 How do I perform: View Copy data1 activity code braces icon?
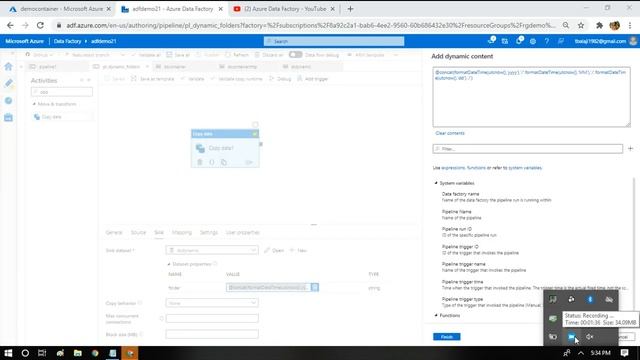click(212, 162)
